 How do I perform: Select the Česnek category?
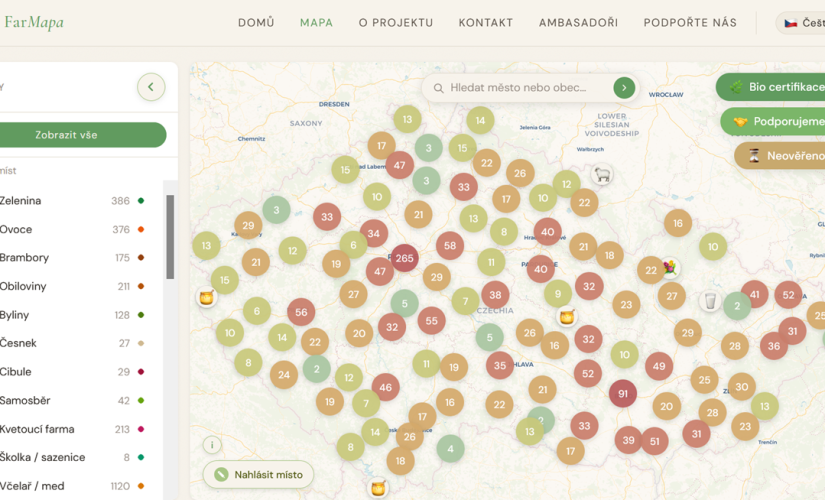click(72, 343)
